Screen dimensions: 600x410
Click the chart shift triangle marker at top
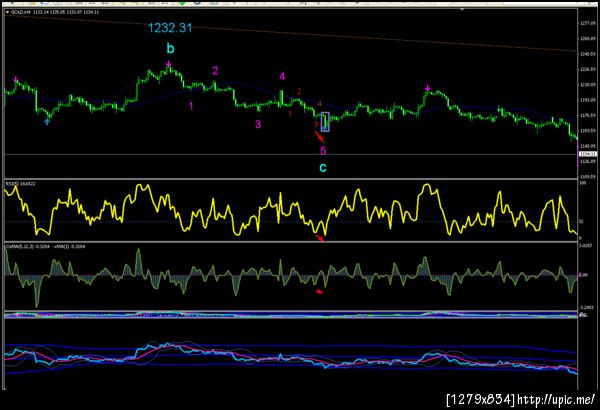(x=462, y=9)
